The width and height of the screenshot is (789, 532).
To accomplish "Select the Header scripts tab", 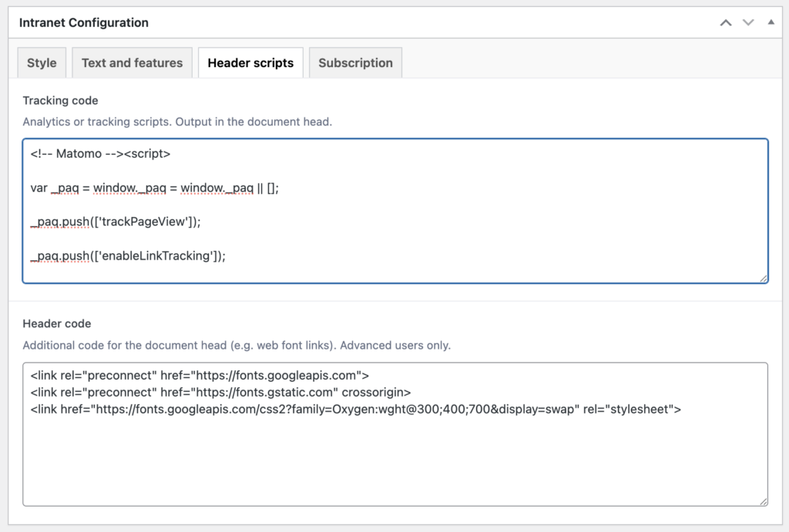I will tap(250, 62).
